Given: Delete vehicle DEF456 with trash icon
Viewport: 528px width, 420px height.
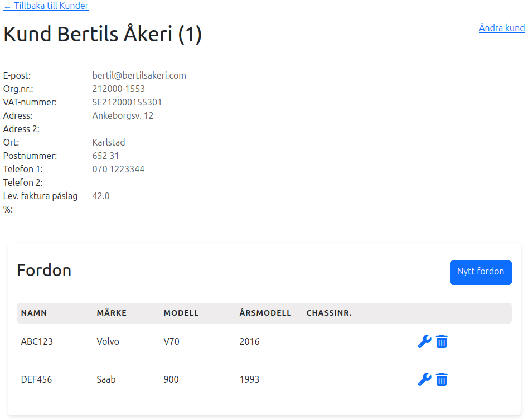Looking at the screenshot, I should [x=442, y=379].
